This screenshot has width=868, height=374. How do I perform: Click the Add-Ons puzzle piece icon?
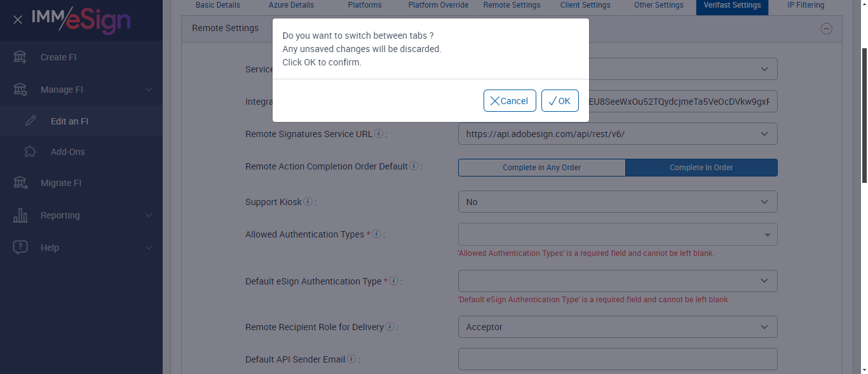(x=30, y=152)
